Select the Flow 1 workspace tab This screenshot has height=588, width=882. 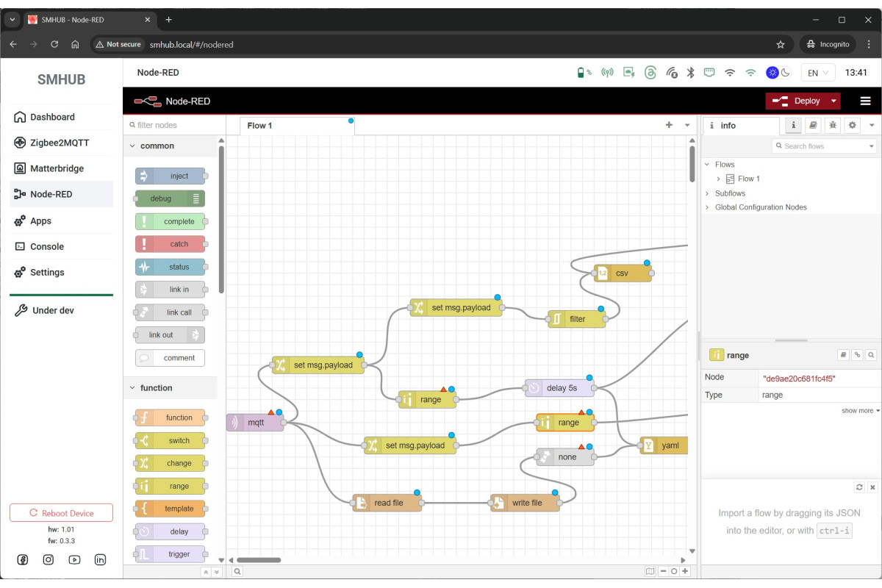259,126
